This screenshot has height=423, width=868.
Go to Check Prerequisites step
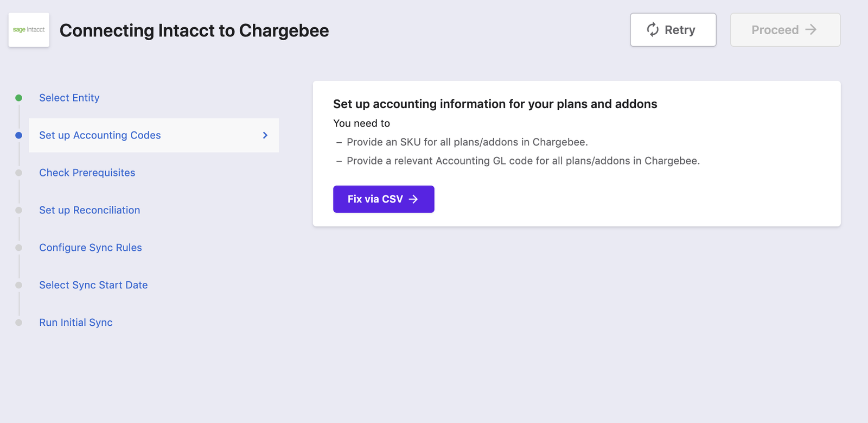coord(87,173)
